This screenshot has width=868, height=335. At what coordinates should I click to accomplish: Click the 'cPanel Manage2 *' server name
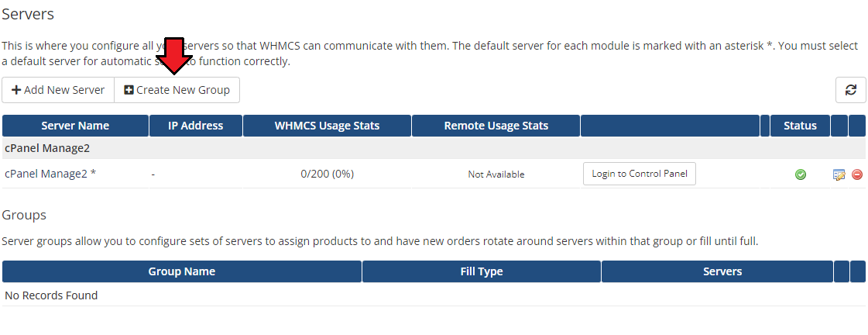[50, 174]
